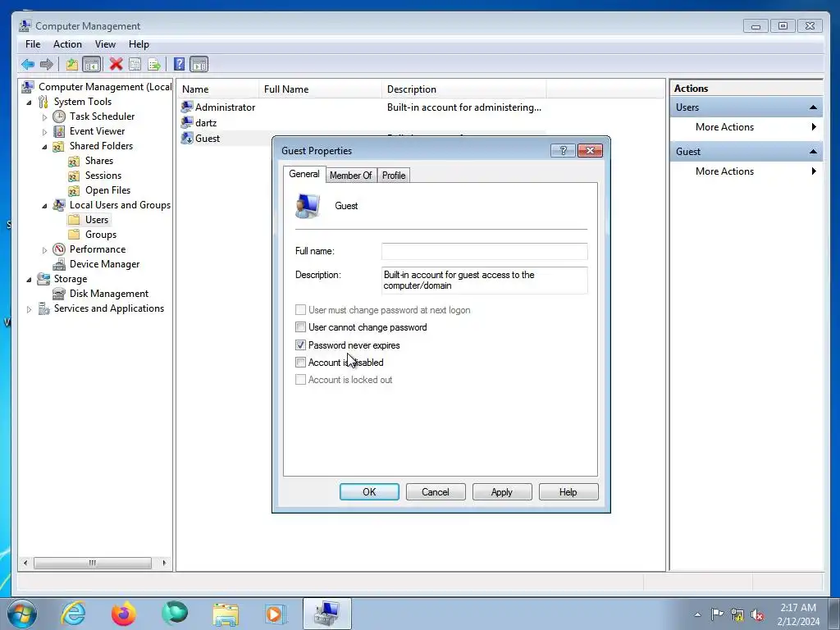The image size is (840, 630).
Task: Select the Groups folder
Action: pos(101,235)
